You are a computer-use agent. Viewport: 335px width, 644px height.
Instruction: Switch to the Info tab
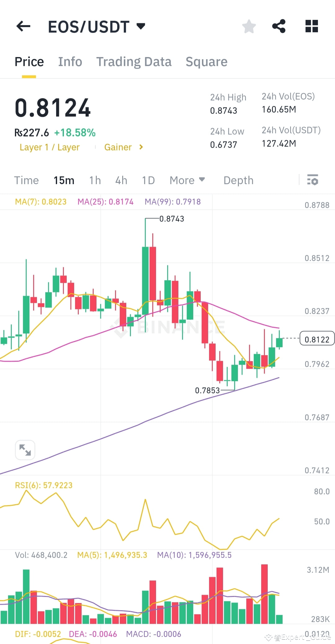click(x=70, y=61)
